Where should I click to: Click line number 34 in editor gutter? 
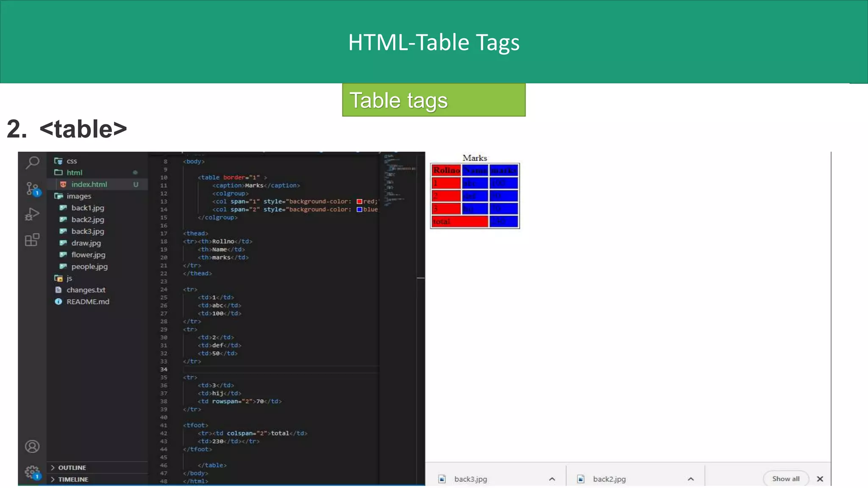pos(164,369)
